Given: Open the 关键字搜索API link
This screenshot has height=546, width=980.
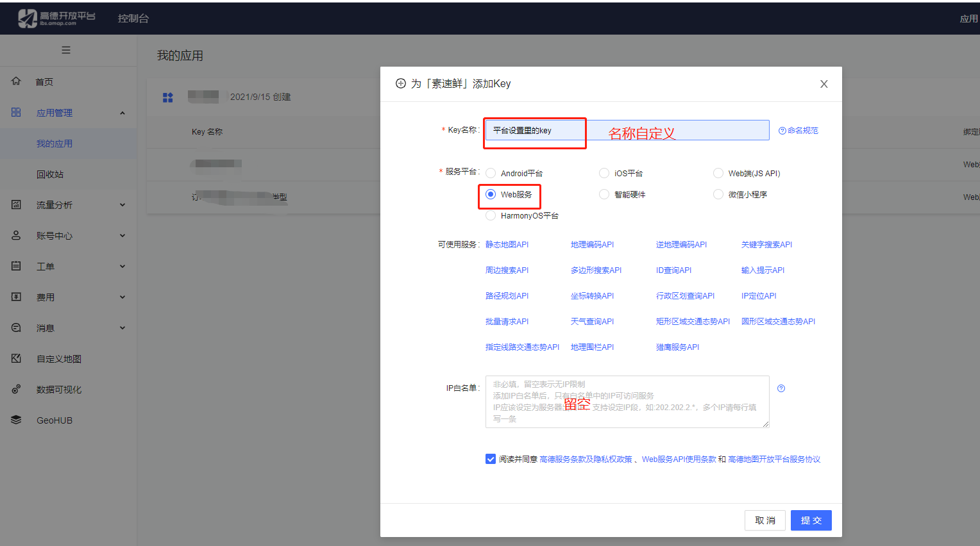Looking at the screenshot, I should coord(766,244).
